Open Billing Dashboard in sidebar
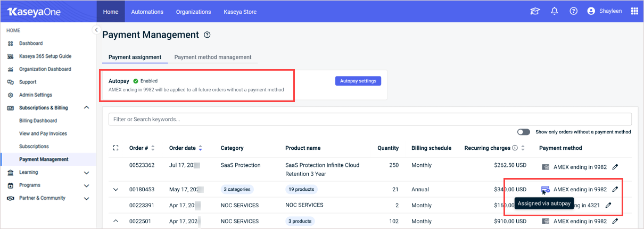 click(x=38, y=121)
